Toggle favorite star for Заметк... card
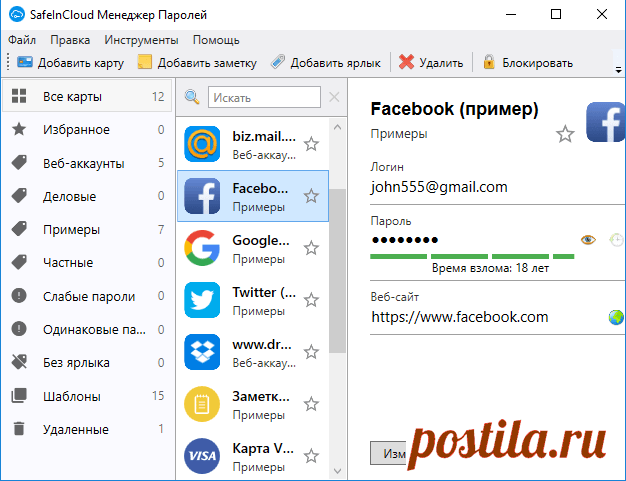The image size is (626, 481). click(311, 404)
